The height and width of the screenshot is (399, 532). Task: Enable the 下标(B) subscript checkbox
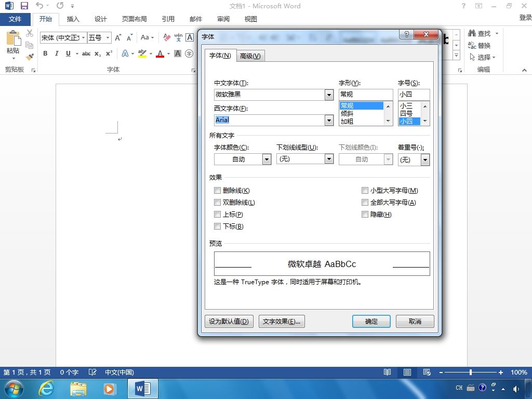click(218, 226)
